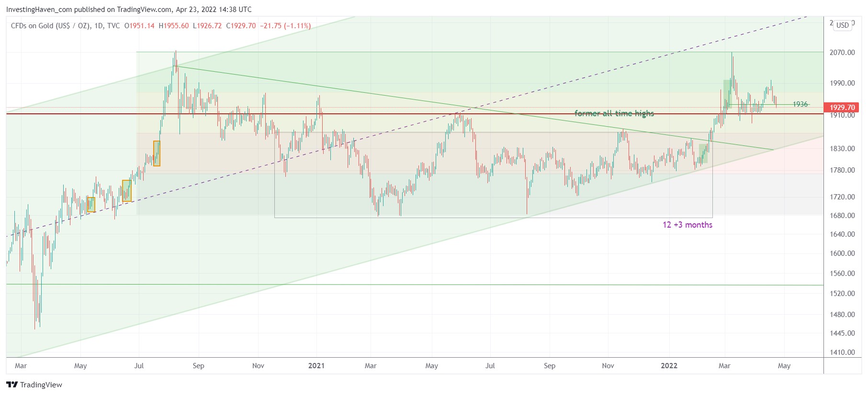
Task: Click the 'CFDs on Gold' symbol title
Action: click(50, 26)
